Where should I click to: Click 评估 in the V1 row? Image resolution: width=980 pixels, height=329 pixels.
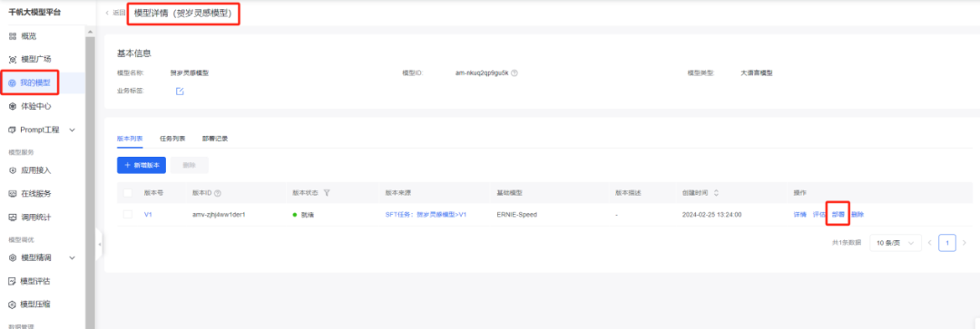[818, 214]
